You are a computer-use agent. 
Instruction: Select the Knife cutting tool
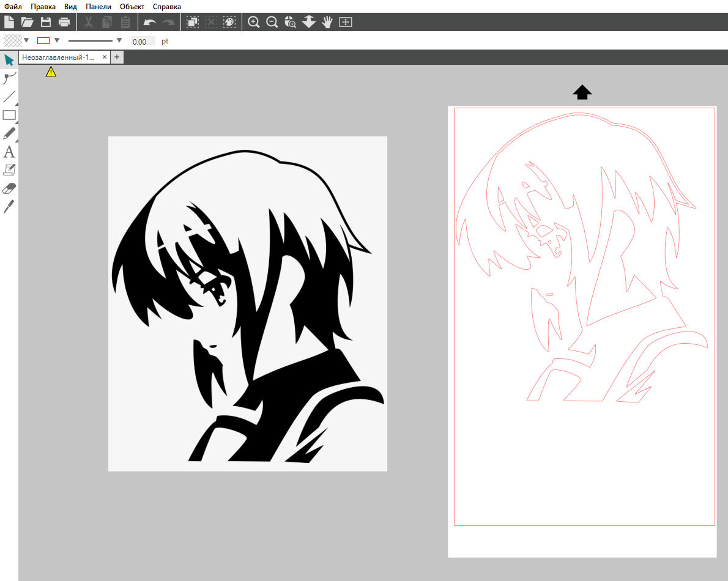pos(9,207)
